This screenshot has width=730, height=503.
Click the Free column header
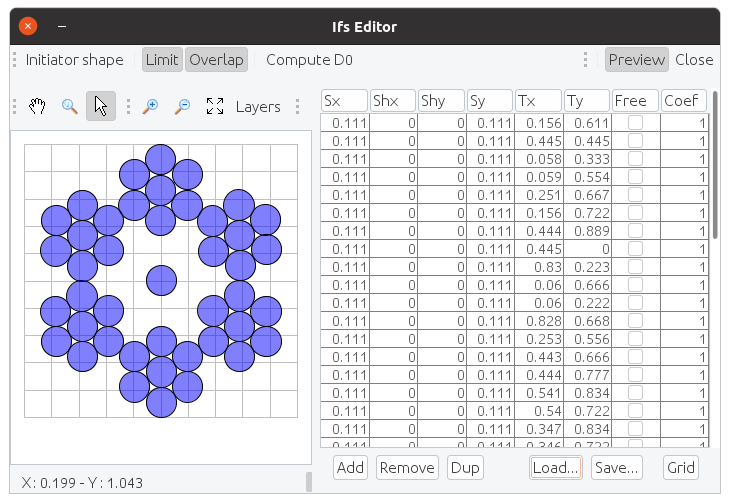[x=635, y=101]
